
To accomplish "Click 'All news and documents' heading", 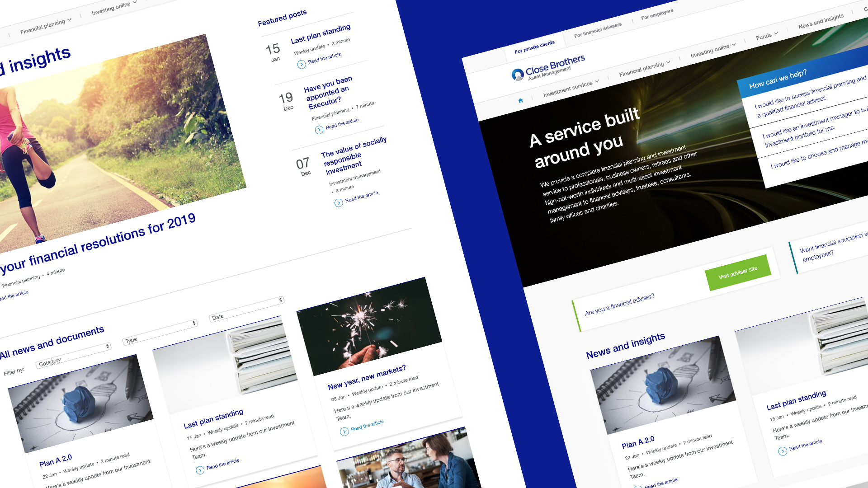I will (x=52, y=342).
